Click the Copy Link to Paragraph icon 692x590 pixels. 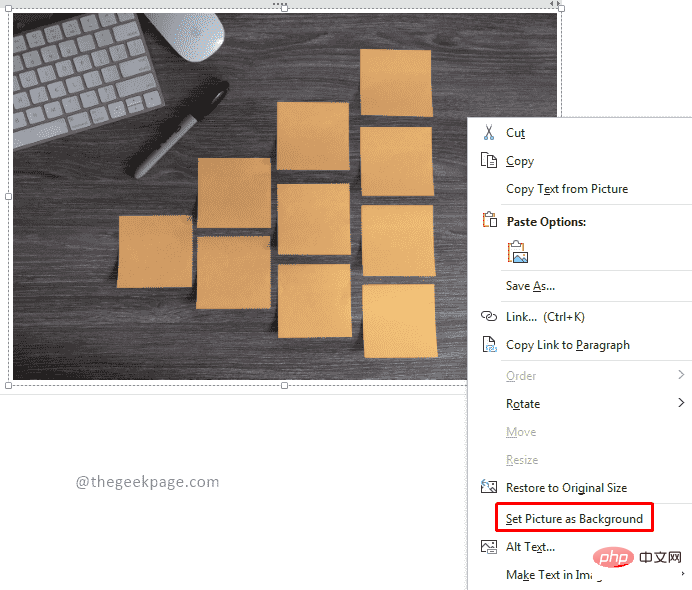[489, 344]
